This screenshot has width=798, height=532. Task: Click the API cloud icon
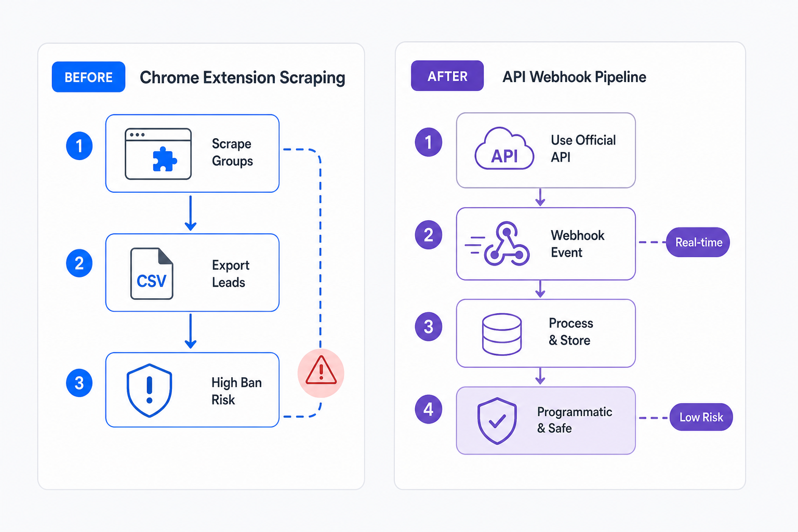pyautogui.click(x=504, y=149)
